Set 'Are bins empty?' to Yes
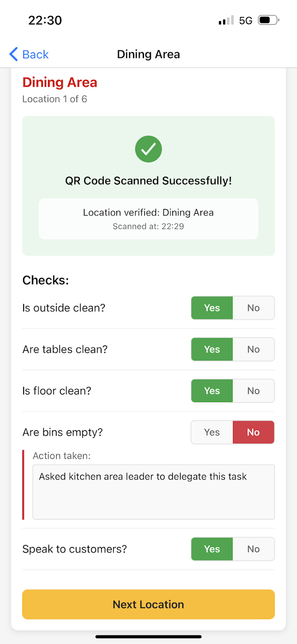Viewport: 297px width, 644px height. (x=212, y=432)
